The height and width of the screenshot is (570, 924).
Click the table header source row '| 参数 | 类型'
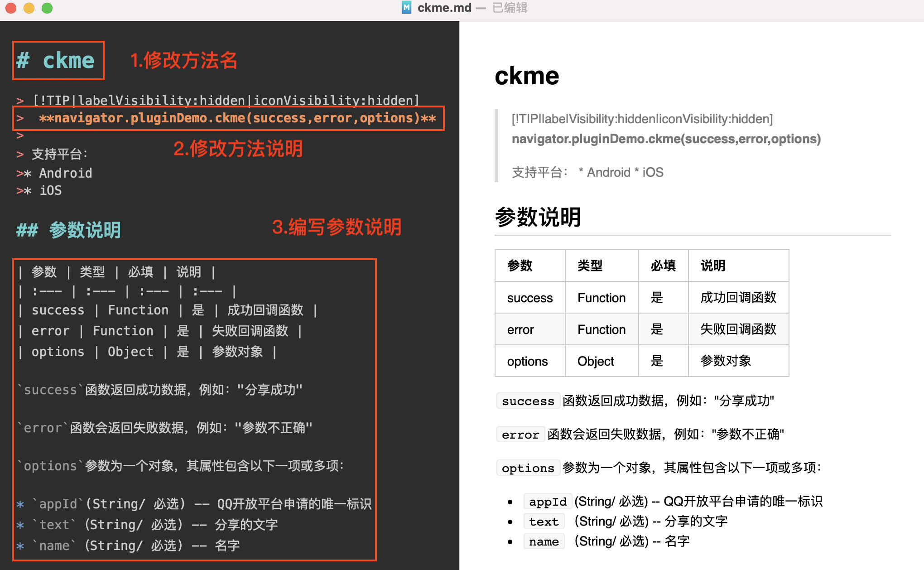[117, 272]
